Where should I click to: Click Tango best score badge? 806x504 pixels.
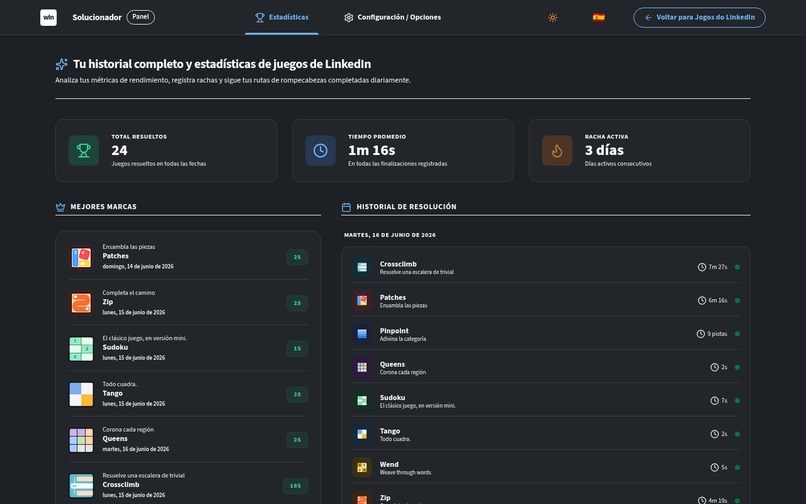click(x=297, y=394)
